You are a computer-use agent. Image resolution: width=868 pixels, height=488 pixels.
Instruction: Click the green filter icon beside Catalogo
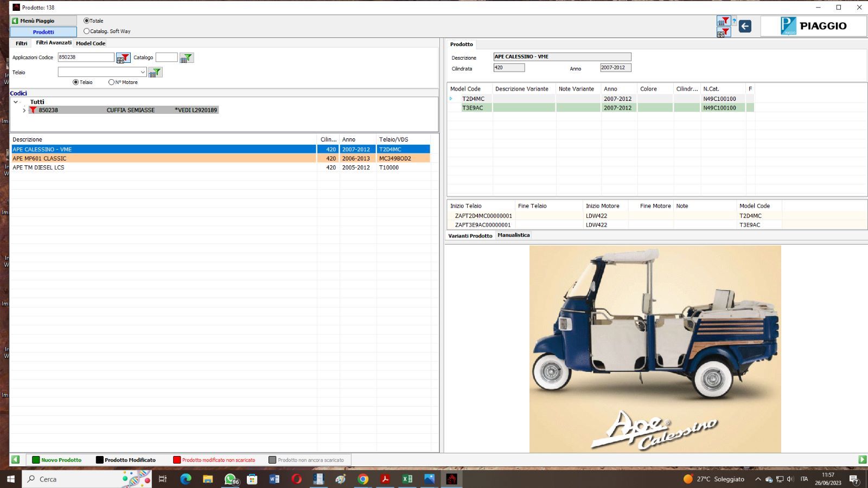pos(186,58)
